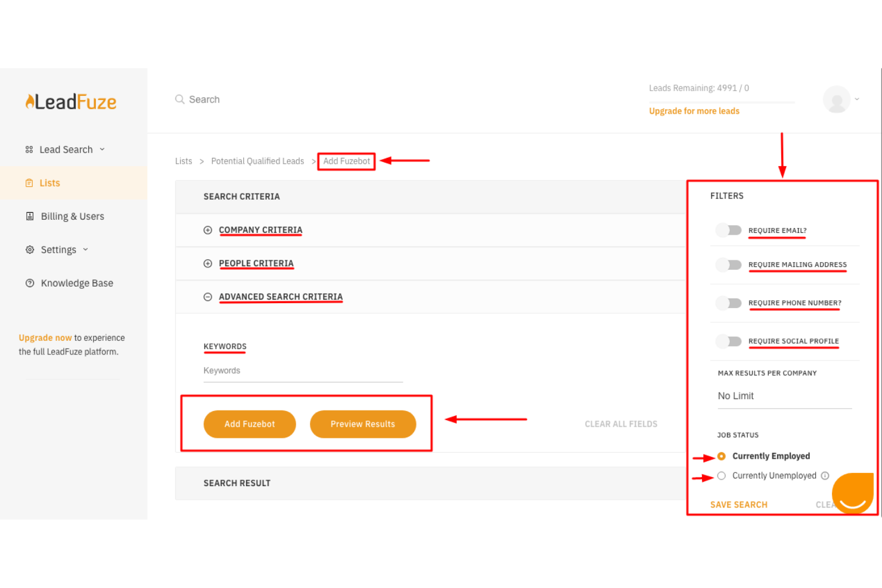Click the Upgrade for more leads link

click(694, 111)
